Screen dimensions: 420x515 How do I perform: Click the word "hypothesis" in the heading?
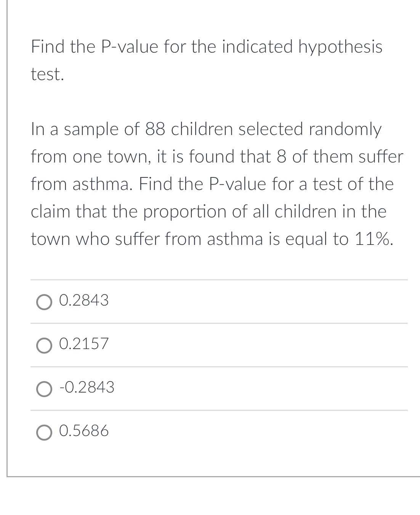pyautogui.click(x=340, y=47)
